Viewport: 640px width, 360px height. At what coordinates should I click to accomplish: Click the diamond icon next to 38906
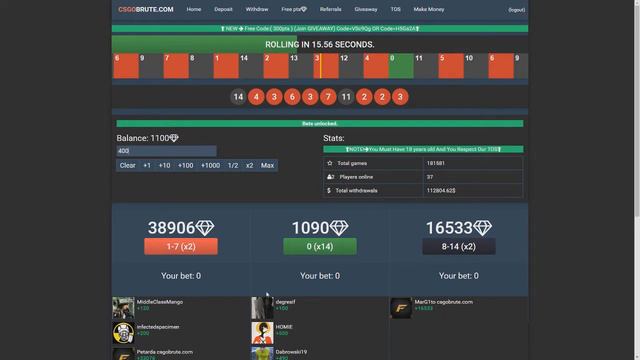click(x=204, y=228)
